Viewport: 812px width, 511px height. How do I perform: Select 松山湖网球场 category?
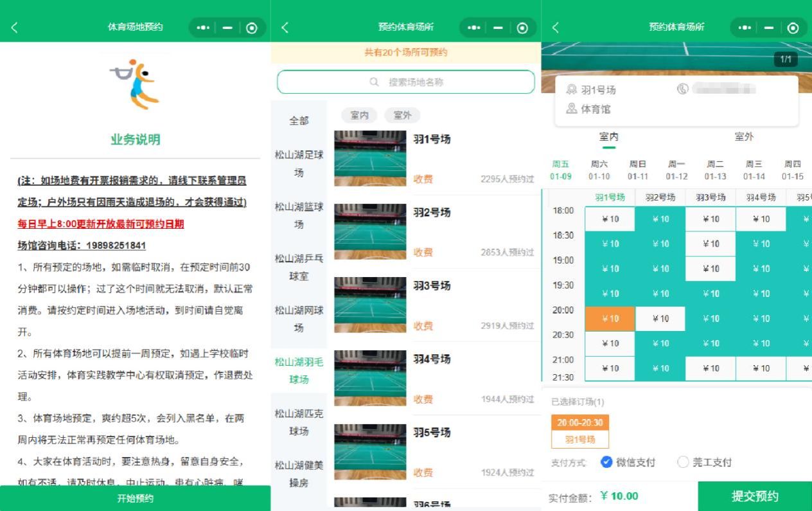tap(299, 319)
